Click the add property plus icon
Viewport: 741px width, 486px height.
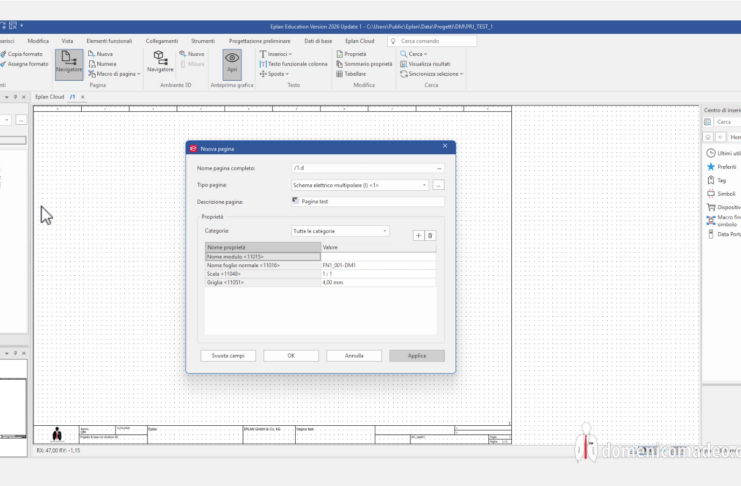click(x=418, y=235)
